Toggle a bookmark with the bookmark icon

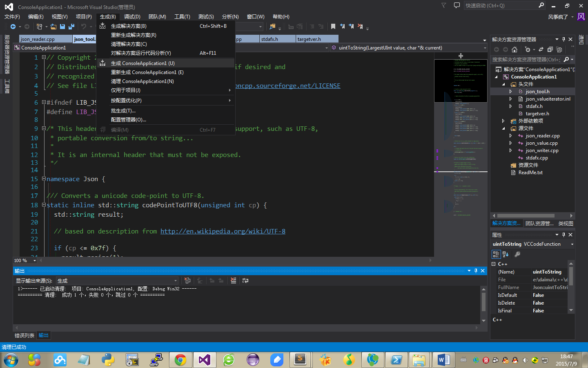(333, 27)
